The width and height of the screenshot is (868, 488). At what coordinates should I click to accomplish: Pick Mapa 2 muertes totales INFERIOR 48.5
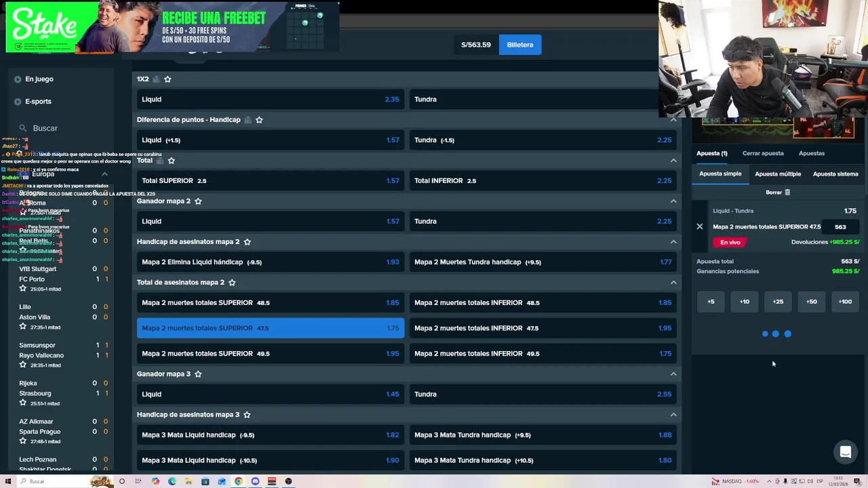tap(542, 303)
